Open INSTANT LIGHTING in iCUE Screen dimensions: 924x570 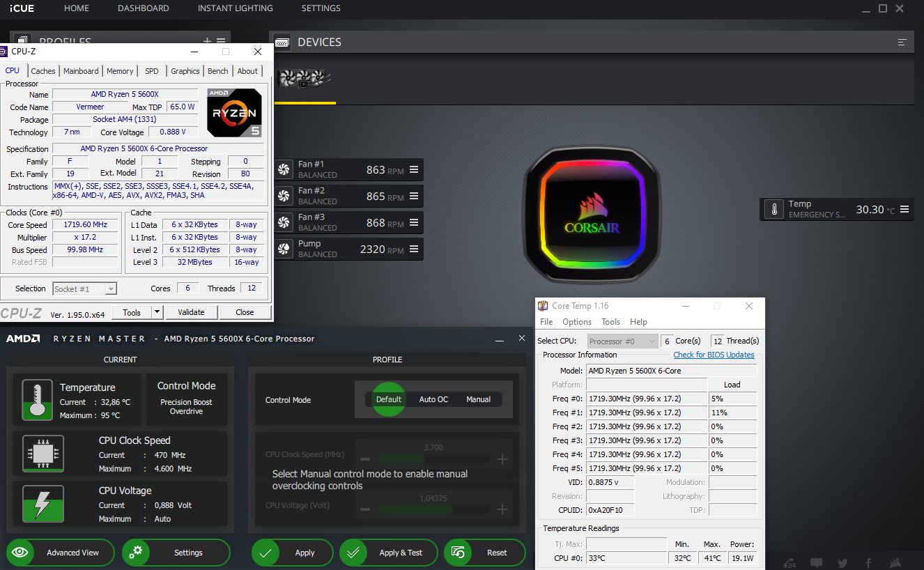coord(236,8)
